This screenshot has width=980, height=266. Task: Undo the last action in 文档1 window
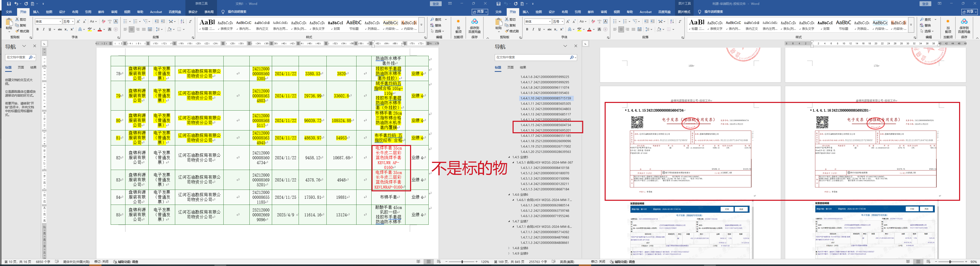16,4
